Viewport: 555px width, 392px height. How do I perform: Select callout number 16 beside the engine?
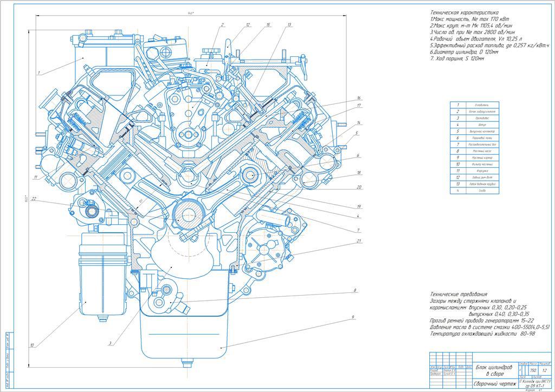pyautogui.click(x=359, y=98)
